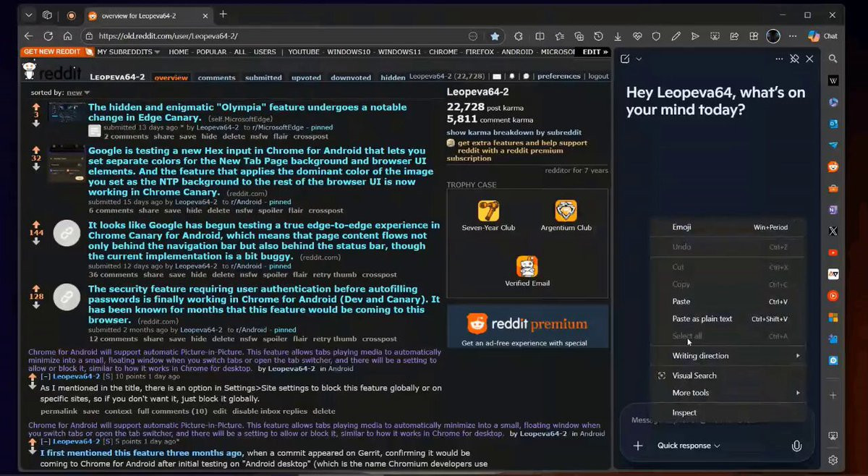Screen dimensions: 868x476
Task: Upvote the Olympia feature post
Action: [x=36, y=106]
